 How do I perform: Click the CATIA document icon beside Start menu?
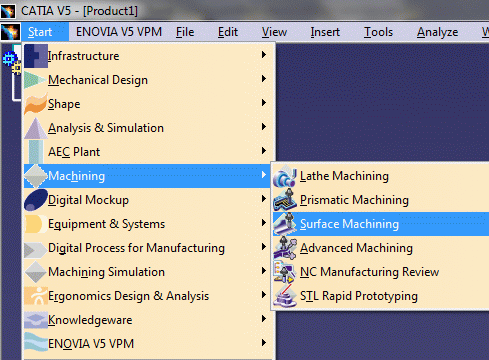click(10, 32)
